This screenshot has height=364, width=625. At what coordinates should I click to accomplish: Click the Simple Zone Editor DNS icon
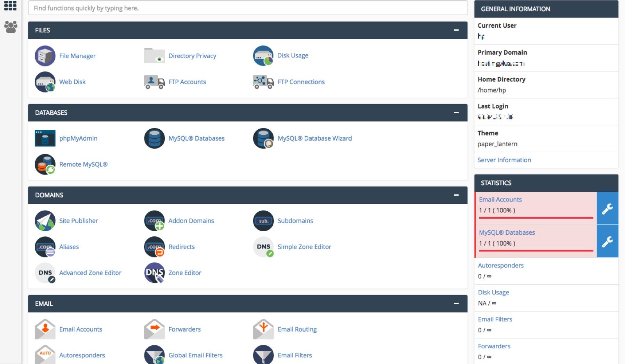(x=263, y=247)
